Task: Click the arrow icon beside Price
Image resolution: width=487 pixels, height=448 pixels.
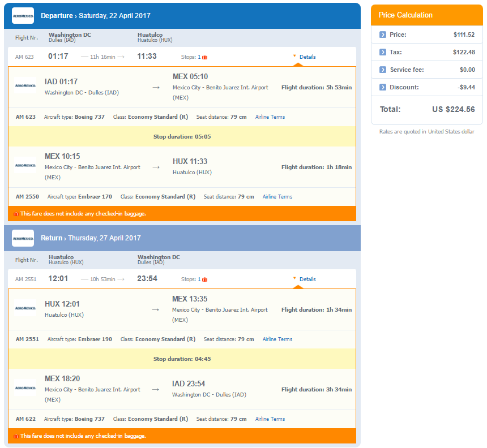Action: (383, 35)
